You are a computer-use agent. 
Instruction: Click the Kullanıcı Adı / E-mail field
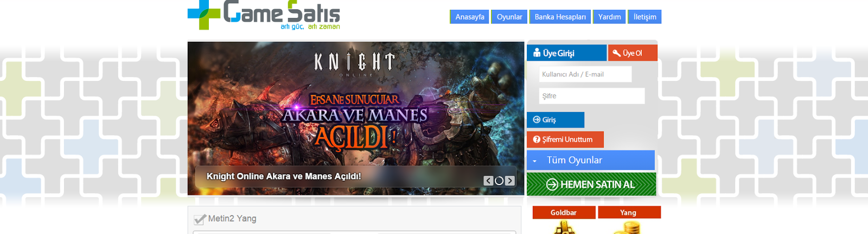pos(585,74)
